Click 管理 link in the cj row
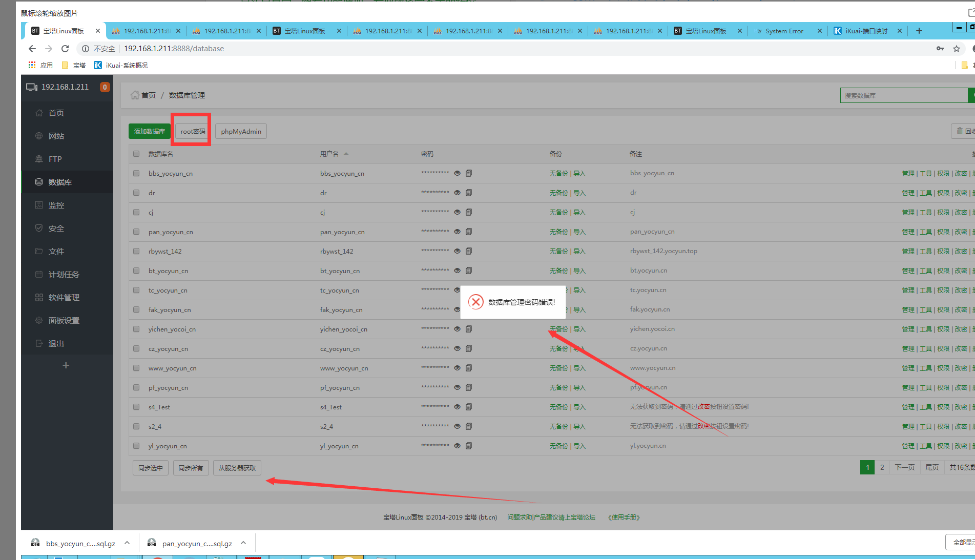The width and height of the screenshot is (975, 560). [x=908, y=212]
